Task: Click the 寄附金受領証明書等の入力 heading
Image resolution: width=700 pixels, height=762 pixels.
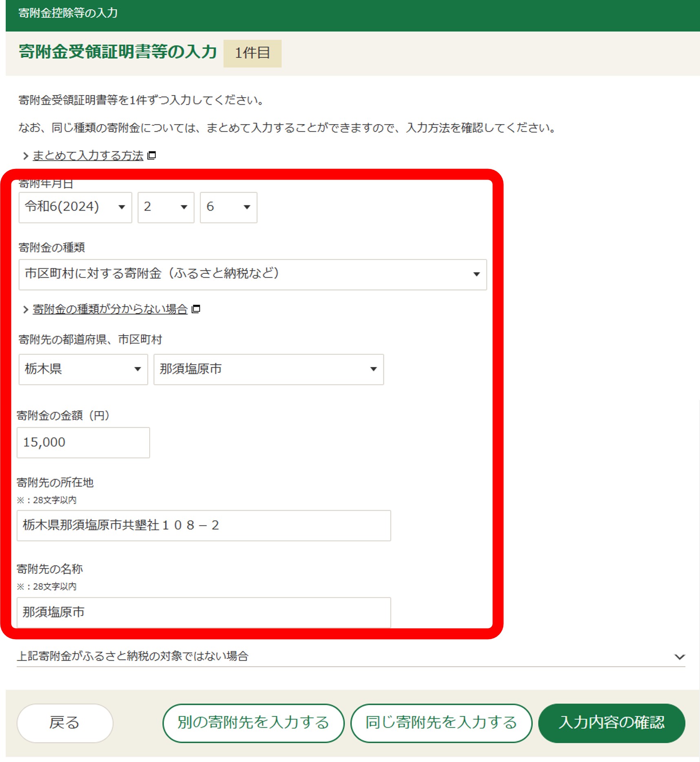Action: click(117, 52)
